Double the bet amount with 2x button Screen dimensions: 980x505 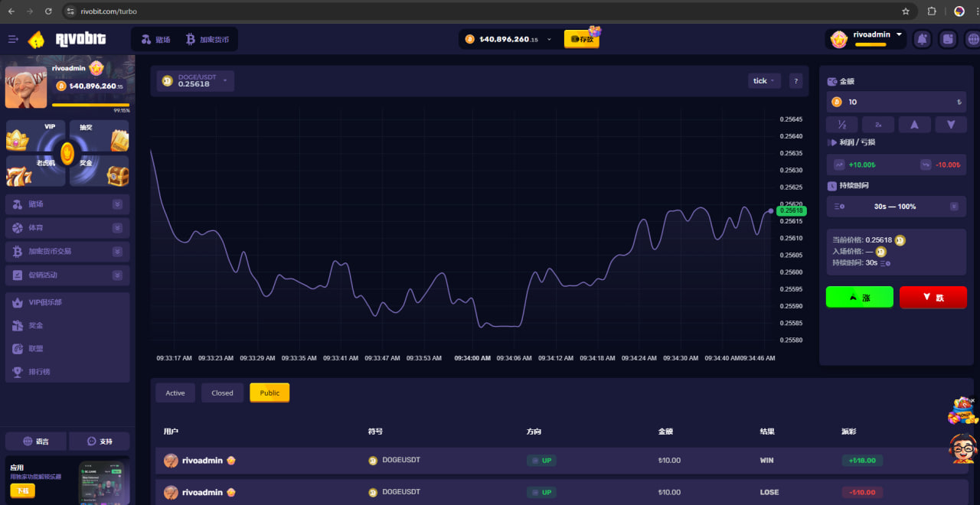[878, 125]
